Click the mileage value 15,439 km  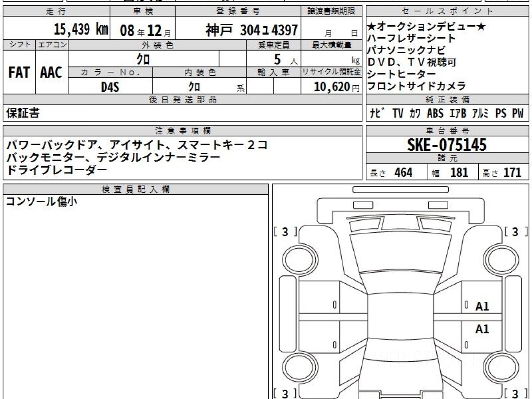click(81, 30)
